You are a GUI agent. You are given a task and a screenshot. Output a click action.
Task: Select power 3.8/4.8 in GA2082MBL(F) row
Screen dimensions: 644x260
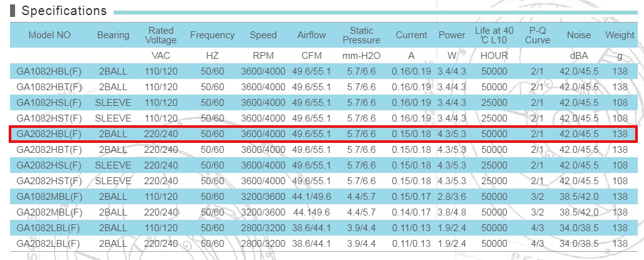[x=452, y=212]
